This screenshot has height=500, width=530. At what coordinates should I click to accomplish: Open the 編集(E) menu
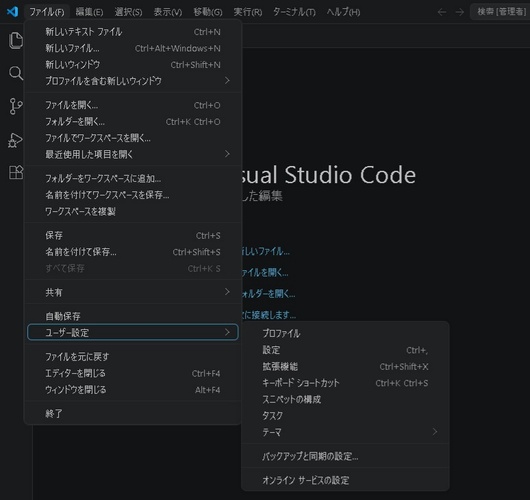[89, 12]
